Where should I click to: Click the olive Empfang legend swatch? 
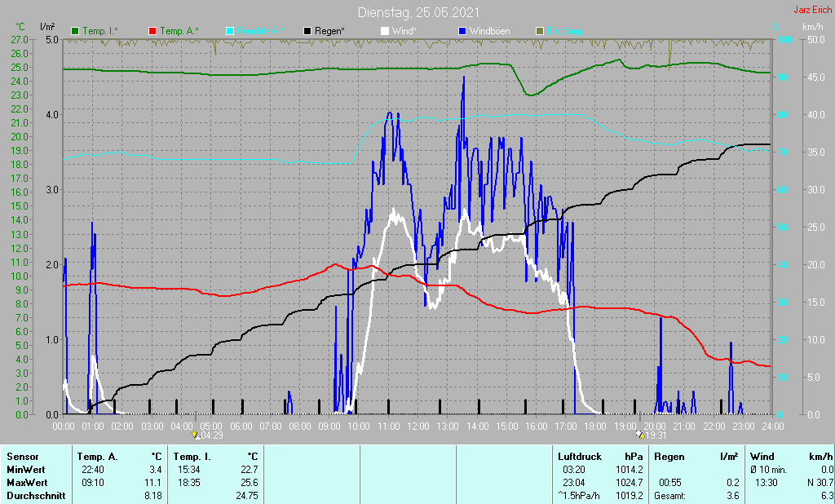(x=540, y=32)
